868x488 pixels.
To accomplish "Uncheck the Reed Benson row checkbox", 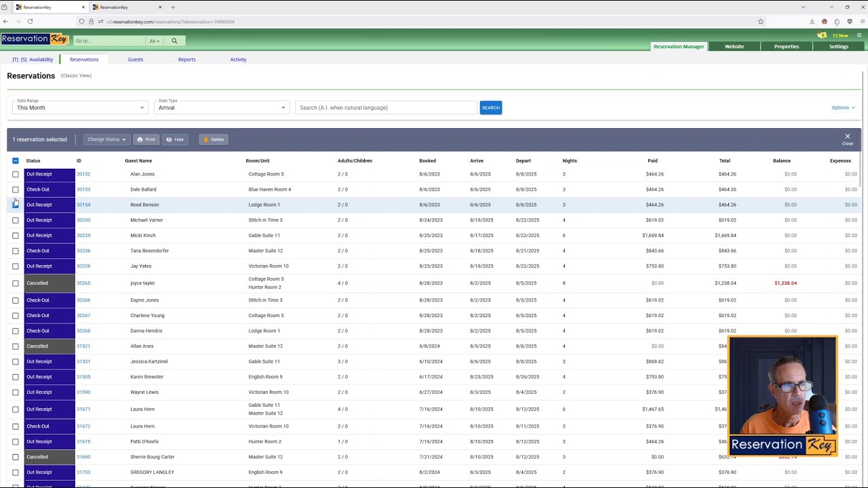I will (16, 205).
